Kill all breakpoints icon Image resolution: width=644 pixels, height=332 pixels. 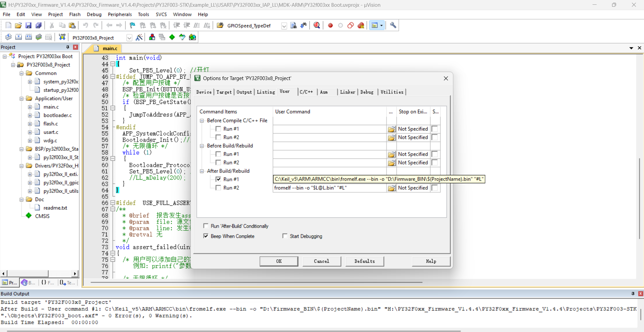click(361, 25)
